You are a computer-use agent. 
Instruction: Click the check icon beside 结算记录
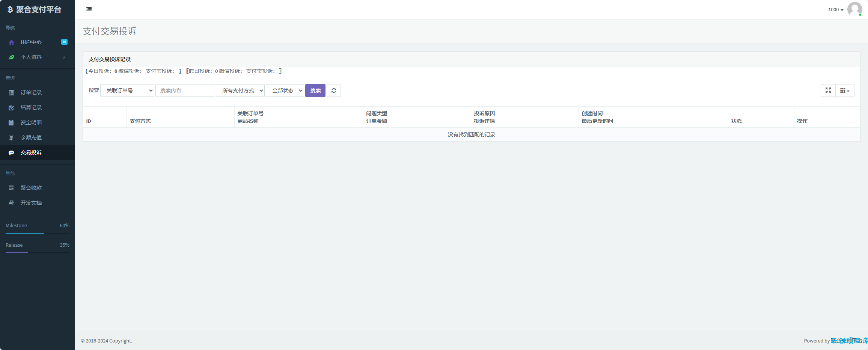pyautogui.click(x=11, y=108)
